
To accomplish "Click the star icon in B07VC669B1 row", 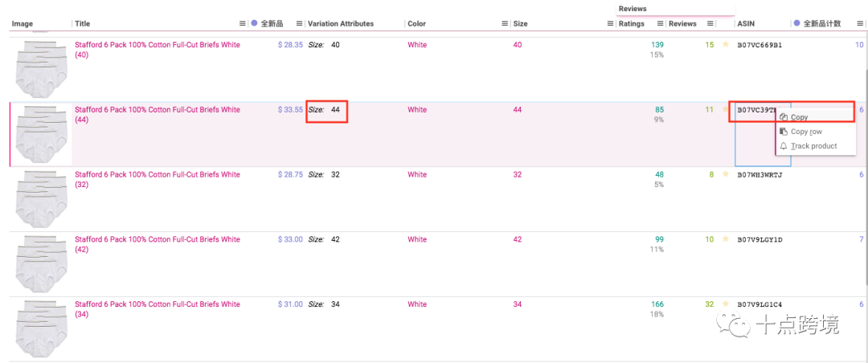I will point(725,45).
